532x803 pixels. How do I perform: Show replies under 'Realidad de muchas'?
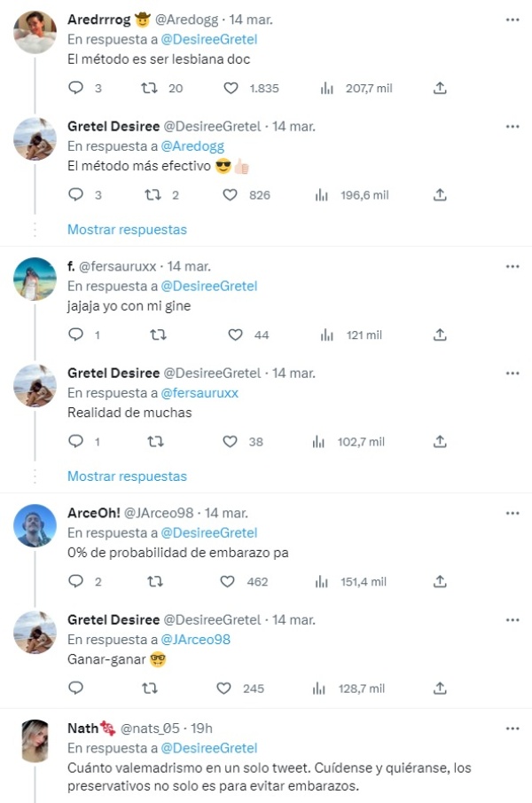click(x=127, y=476)
